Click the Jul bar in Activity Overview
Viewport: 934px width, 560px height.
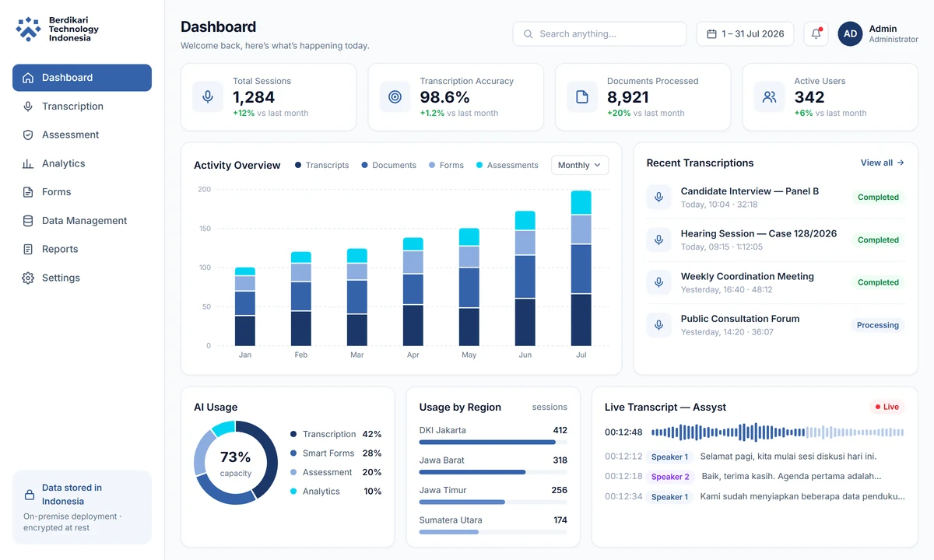[581, 268]
